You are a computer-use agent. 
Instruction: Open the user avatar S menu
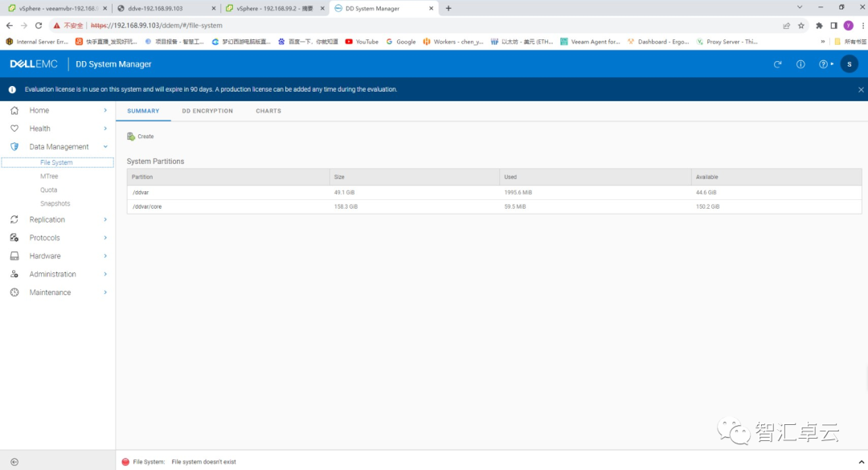click(x=850, y=64)
